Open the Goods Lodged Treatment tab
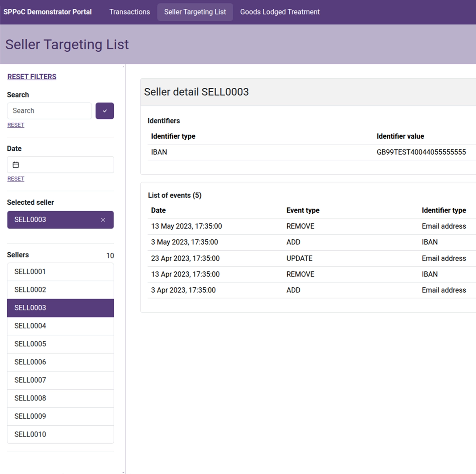 point(279,12)
